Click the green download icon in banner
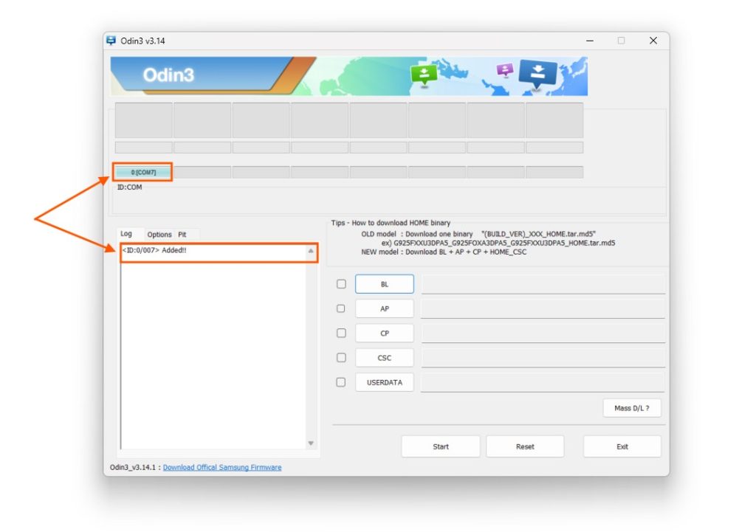Screen dimensions: 756x532 click(424, 75)
